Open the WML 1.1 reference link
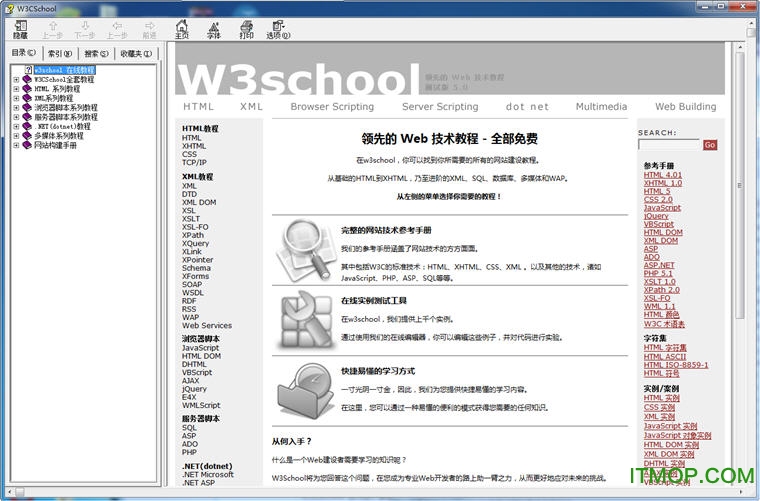 click(659, 306)
